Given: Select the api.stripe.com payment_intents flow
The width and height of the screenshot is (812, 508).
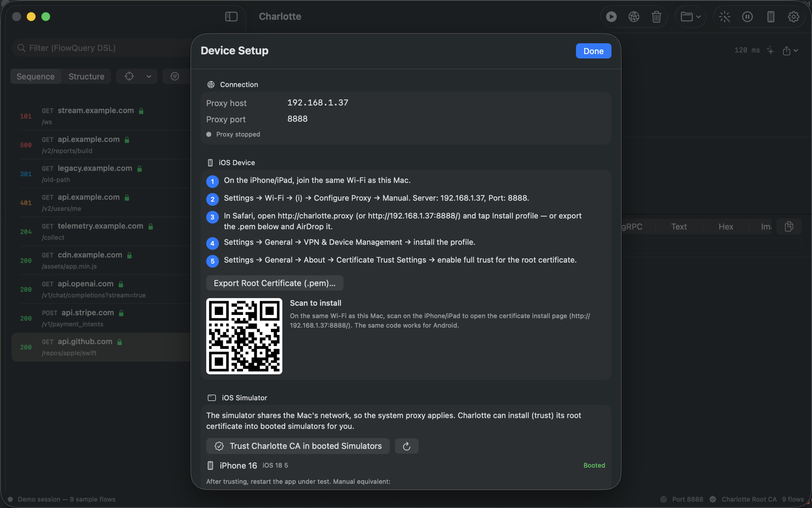Looking at the screenshot, I should pos(100,318).
